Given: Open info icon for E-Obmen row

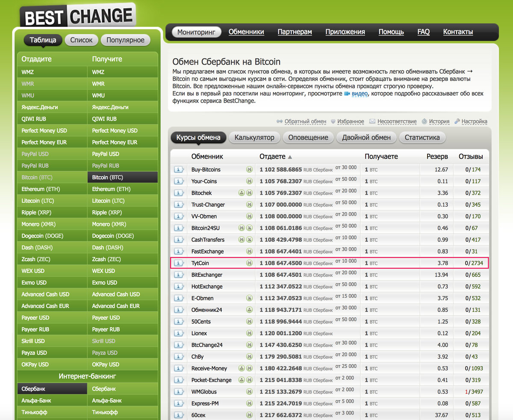Looking at the screenshot, I should click(179, 298).
